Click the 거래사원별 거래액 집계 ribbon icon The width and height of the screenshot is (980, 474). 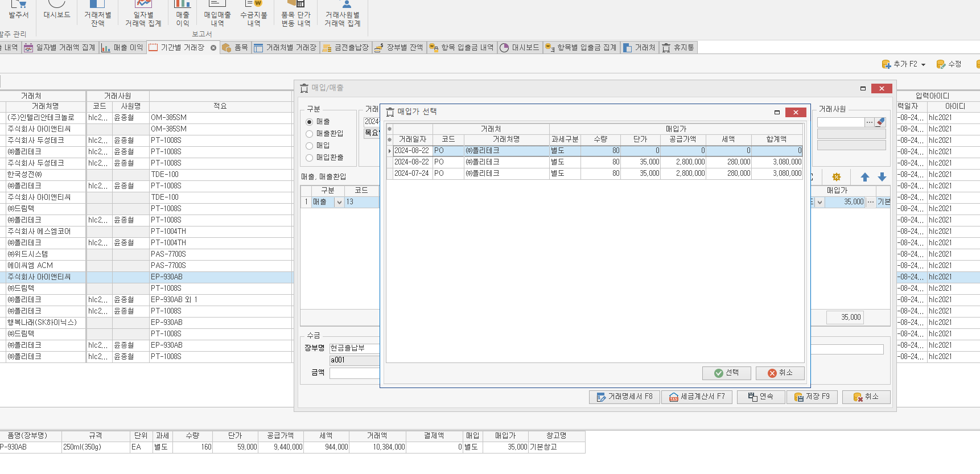342,14
